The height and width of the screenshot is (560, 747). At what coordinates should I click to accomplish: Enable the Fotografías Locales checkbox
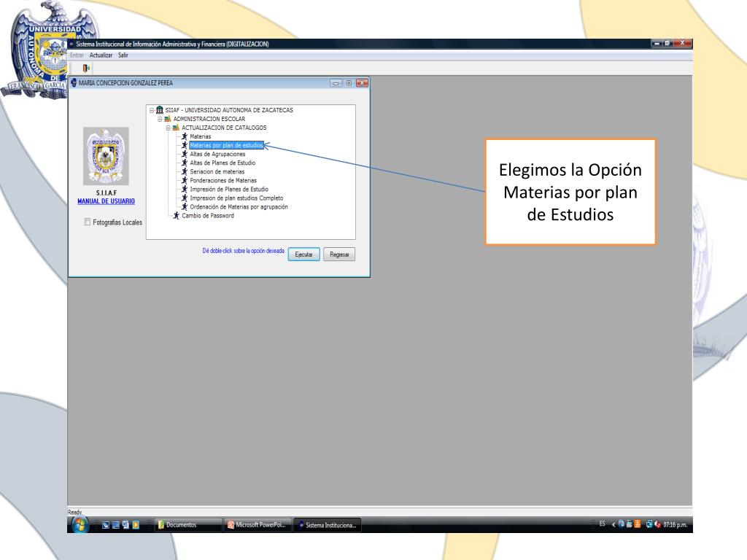(88, 222)
